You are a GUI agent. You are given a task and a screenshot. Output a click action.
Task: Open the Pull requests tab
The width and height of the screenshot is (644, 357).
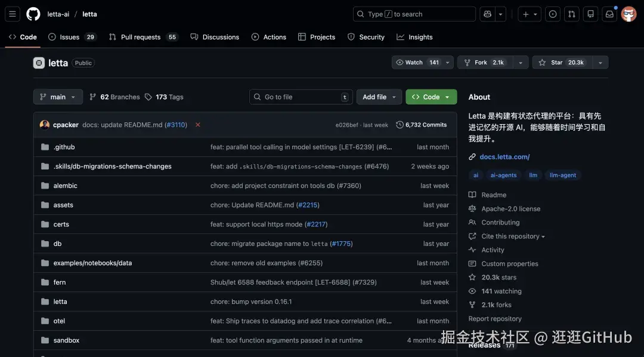pos(143,37)
